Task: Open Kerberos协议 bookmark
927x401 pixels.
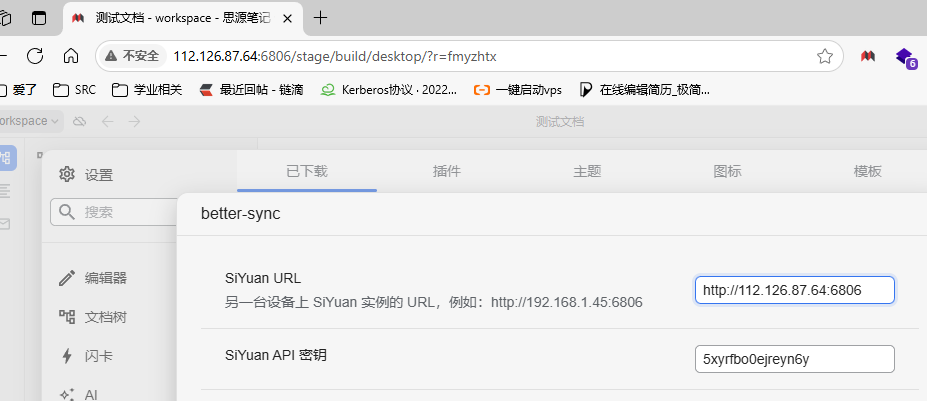Action: click(x=388, y=90)
